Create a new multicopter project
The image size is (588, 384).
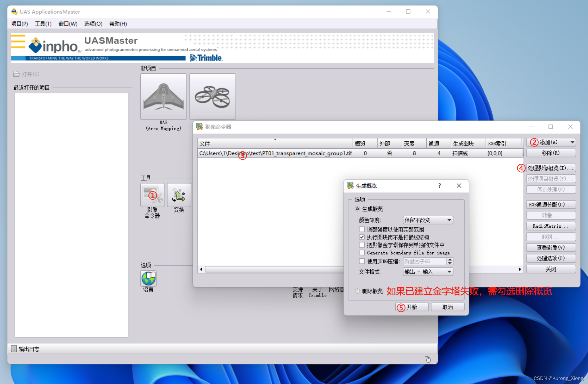212,96
